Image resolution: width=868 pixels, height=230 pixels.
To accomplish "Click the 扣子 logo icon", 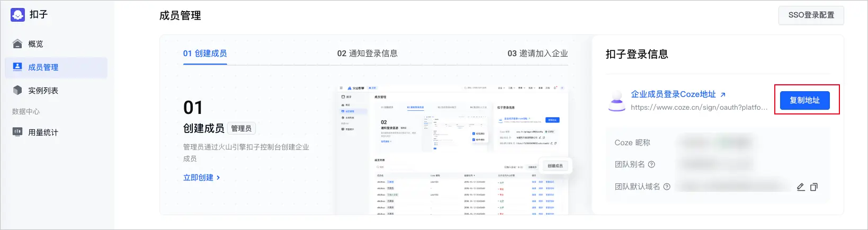I will (17, 15).
